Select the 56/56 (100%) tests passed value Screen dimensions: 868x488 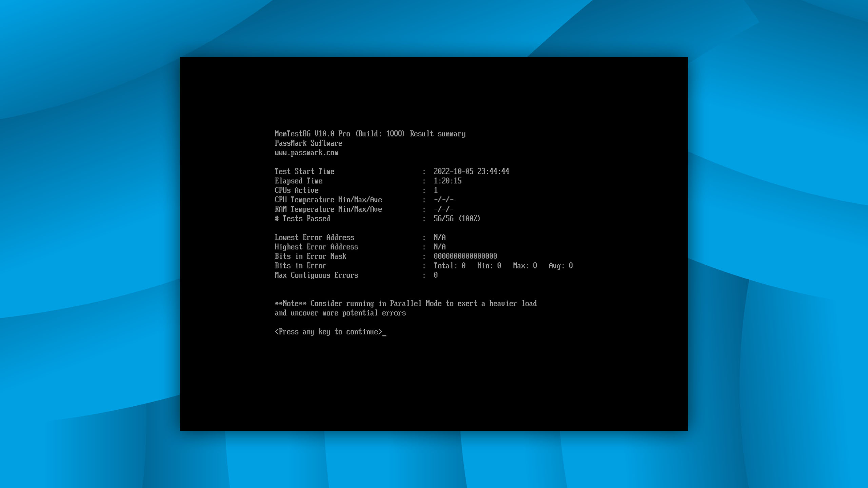coord(457,219)
